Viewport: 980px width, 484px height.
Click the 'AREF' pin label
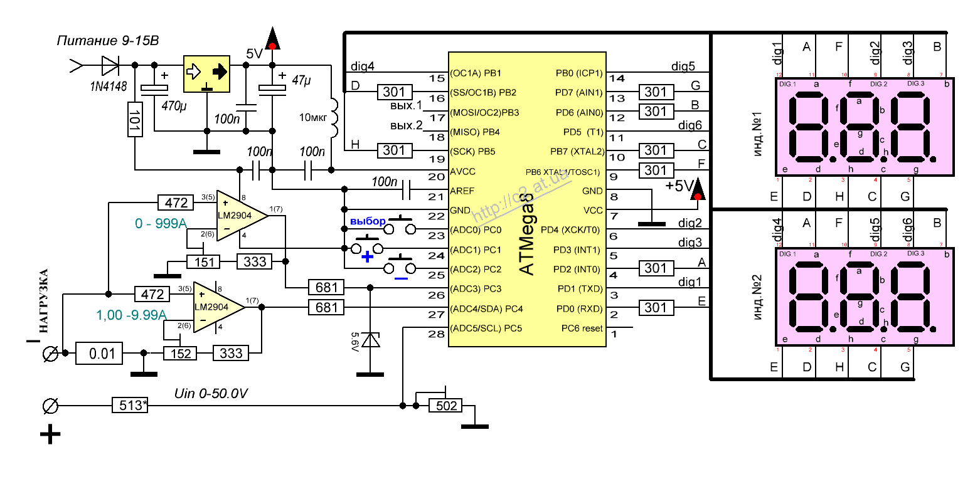click(x=462, y=191)
